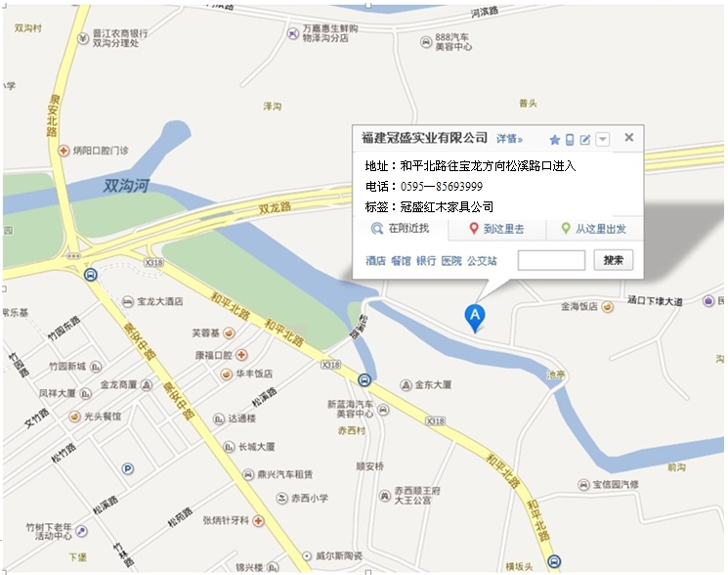The height and width of the screenshot is (575, 728).
Task: Select the 到这里去 tab
Action: (x=496, y=229)
